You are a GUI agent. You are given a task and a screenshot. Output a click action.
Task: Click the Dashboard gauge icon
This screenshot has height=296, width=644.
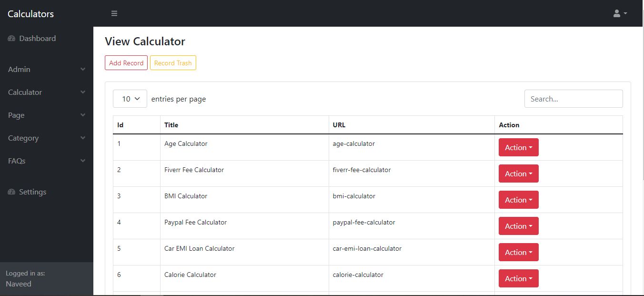click(x=12, y=39)
